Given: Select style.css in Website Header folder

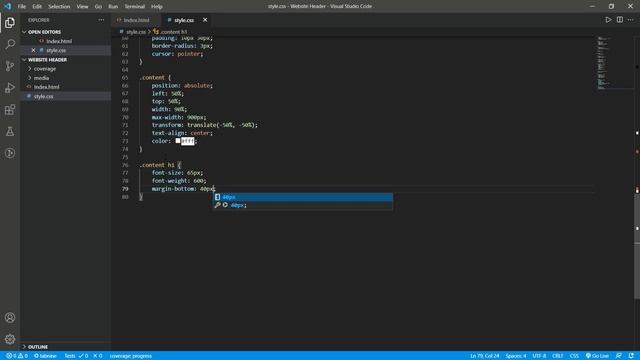Looking at the screenshot, I should [x=43, y=96].
